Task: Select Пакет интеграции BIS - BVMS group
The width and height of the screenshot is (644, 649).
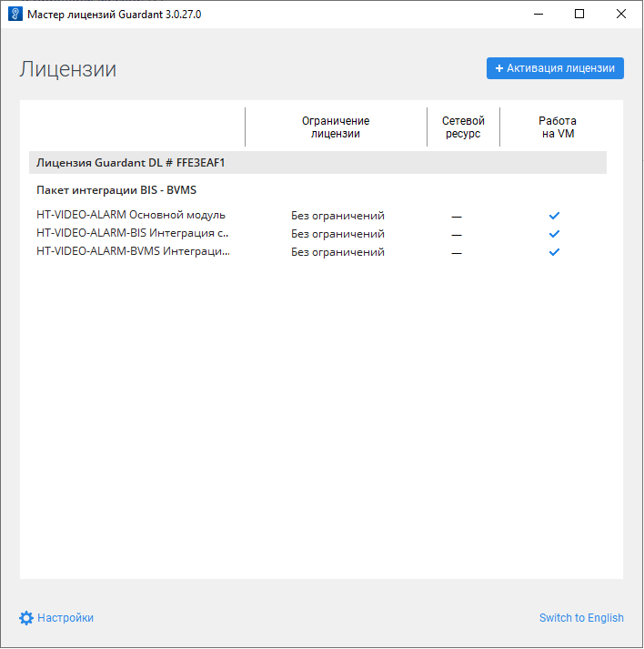Action: click(x=116, y=190)
